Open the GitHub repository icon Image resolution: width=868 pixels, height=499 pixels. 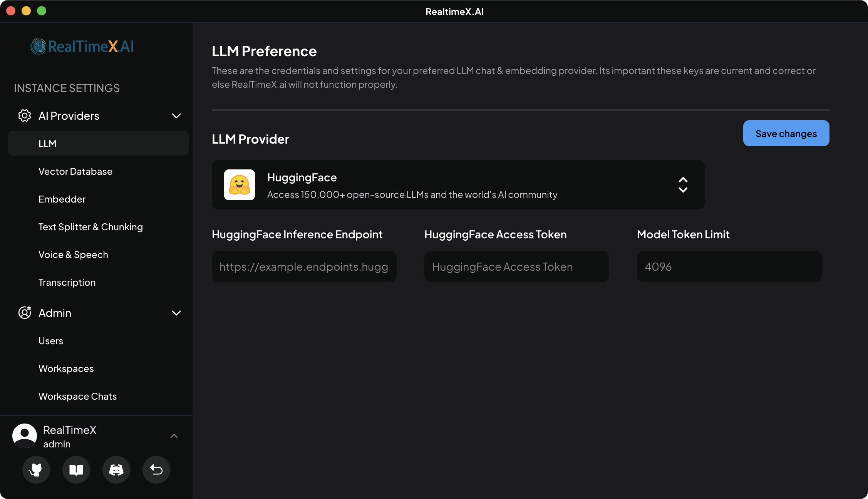point(36,470)
